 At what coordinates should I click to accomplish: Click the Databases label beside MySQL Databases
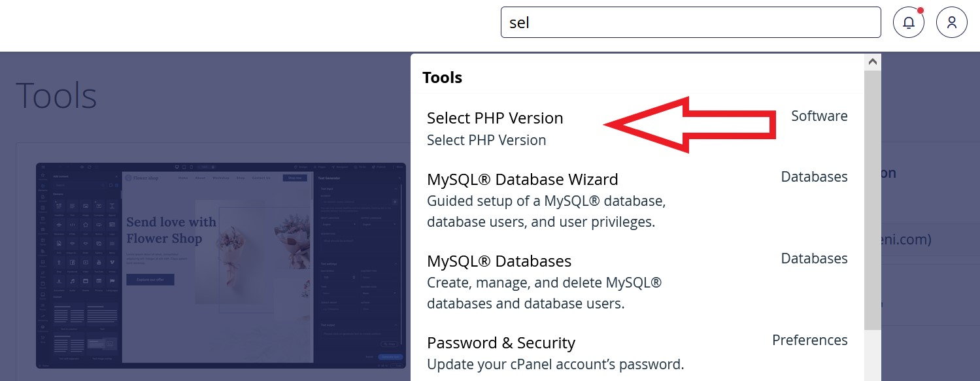[814, 258]
